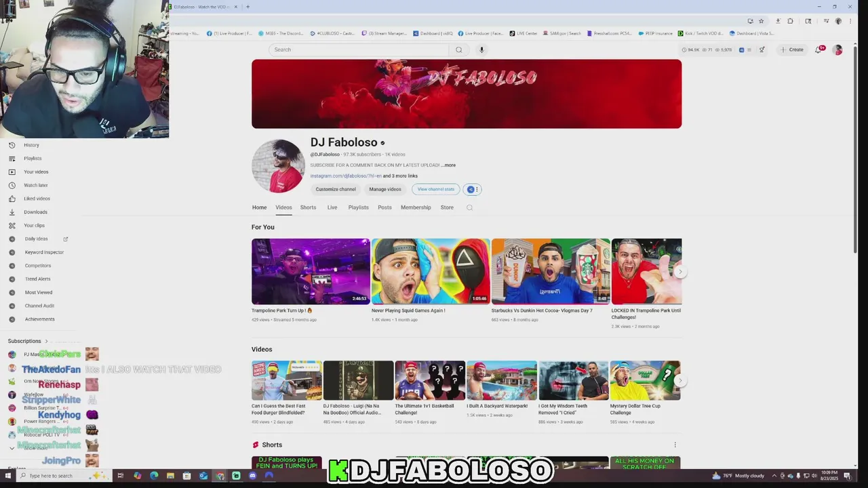Screen dimensions: 868x488
Task: Click vidIQ icon beside View channel stats
Action: (471, 190)
